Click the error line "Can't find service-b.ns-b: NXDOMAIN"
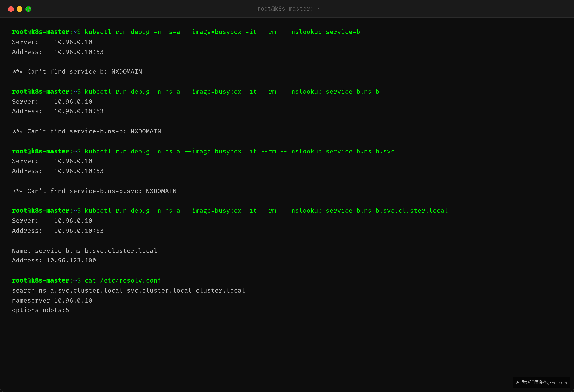This screenshot has height=392, width=574. [87, 131]
